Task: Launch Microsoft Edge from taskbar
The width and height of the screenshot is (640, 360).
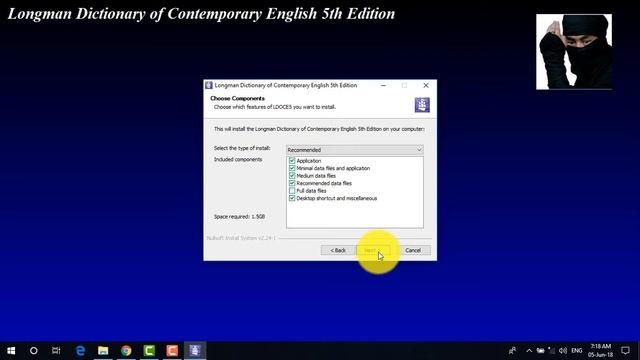Action: click(80, 351)
